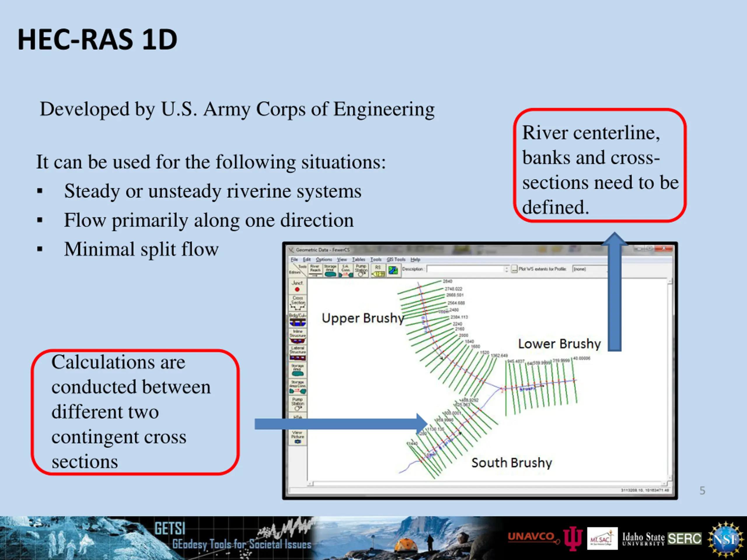Select the River Reach tool

(315, 271)
